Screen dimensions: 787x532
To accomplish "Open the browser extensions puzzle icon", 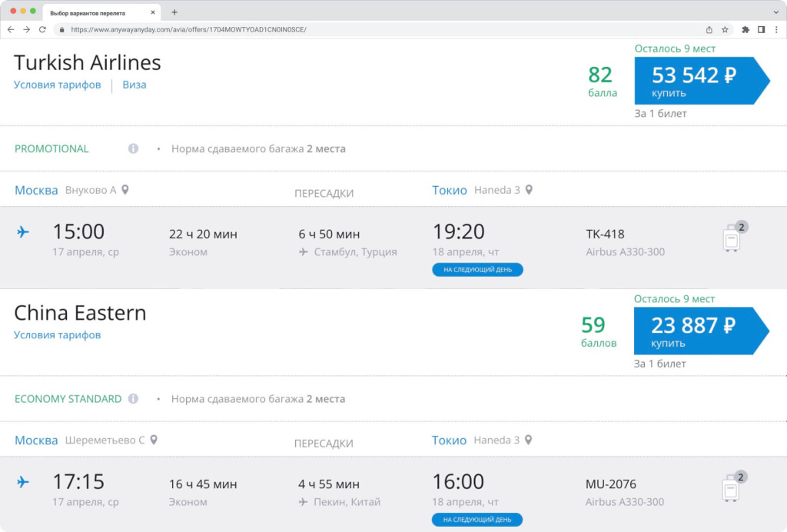I will click(x=745, y=30).
